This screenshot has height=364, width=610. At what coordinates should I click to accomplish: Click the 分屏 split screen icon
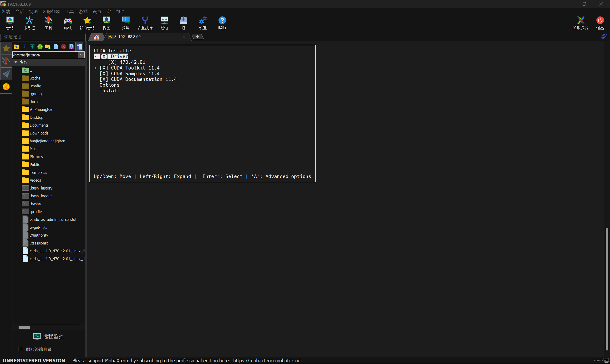126,23
